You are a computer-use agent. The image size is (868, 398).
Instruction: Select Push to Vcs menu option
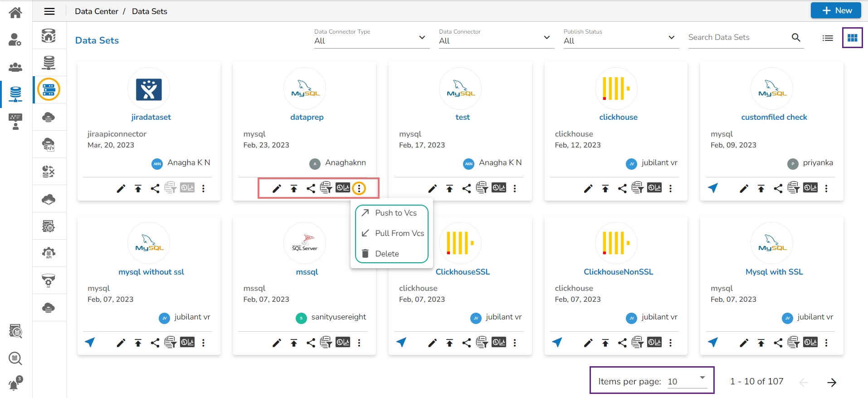[x=395, y=213]
